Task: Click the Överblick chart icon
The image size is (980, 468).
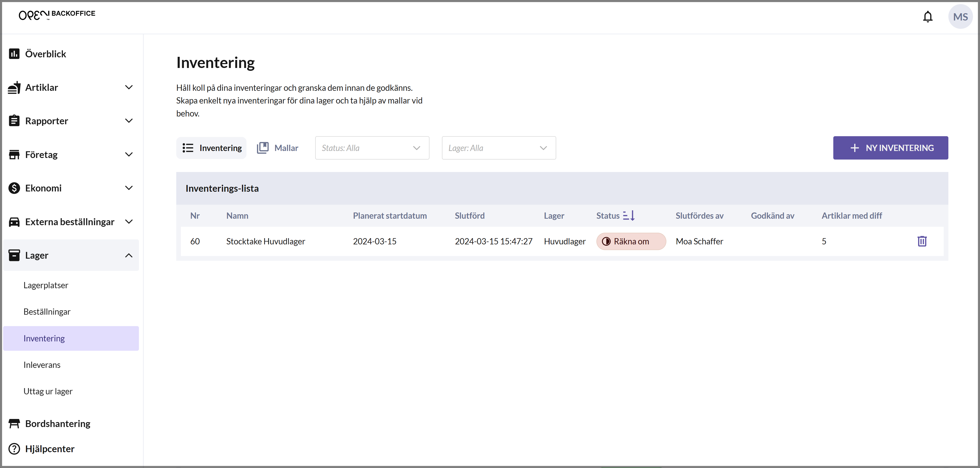Action: point(14,54)
